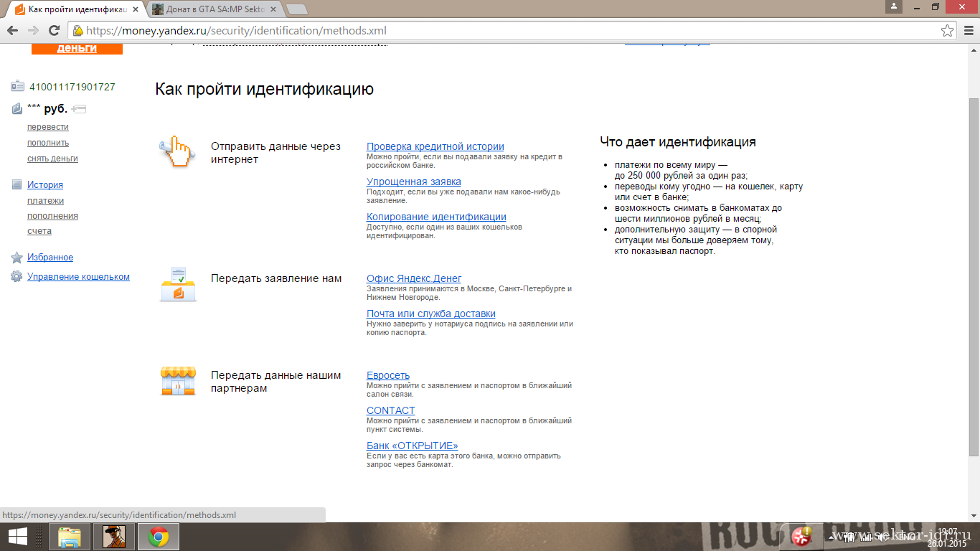Open File Explorer from the taskbar
The width and height of the screenshot is (980, 551).
(x=70, y=537)
